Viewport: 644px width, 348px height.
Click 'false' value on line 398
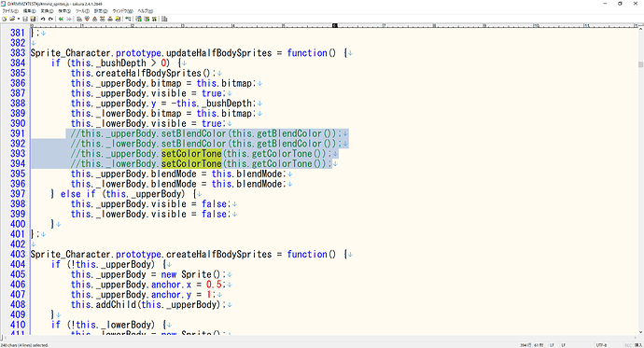pyautogui.click(x=214, y=204)
